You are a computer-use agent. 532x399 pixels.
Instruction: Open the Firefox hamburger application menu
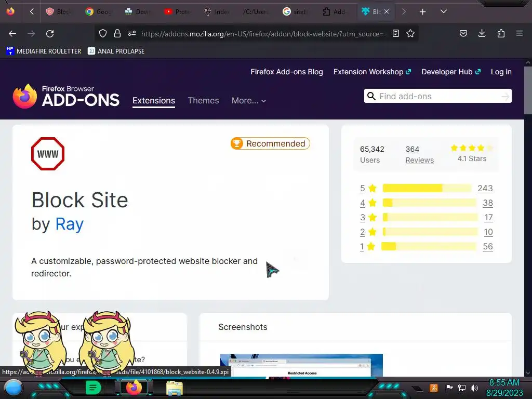(520, 33)
